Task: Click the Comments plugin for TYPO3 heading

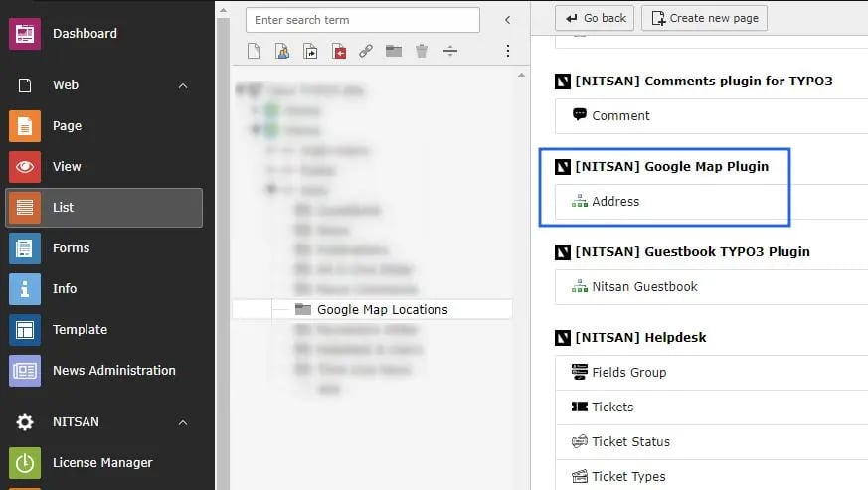Action: (704, 81)
